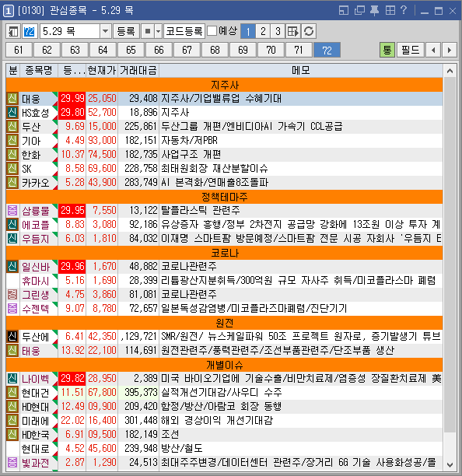Image resolution: width=462 pixels, height=476 pixels.
Task: Click the duplicate window icon in the title bar
Action: tap(359, 11)
